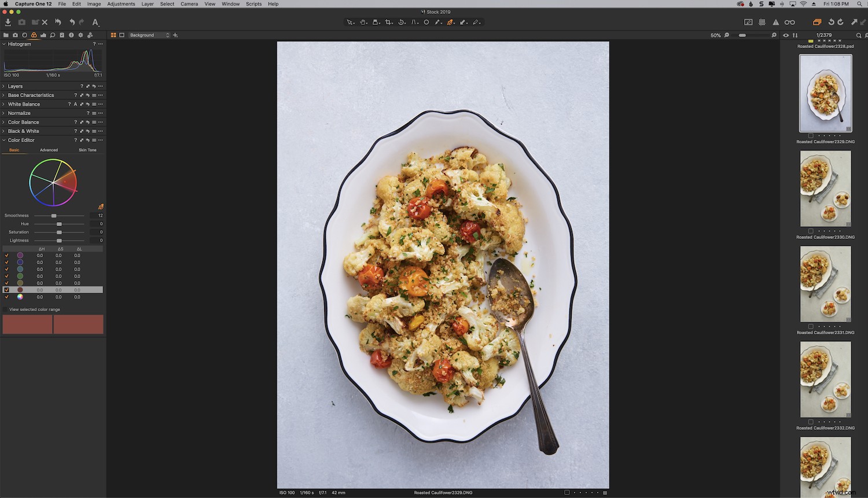
Task: Open the Library tool tab folder icon
Action: [x=6, y=35]
